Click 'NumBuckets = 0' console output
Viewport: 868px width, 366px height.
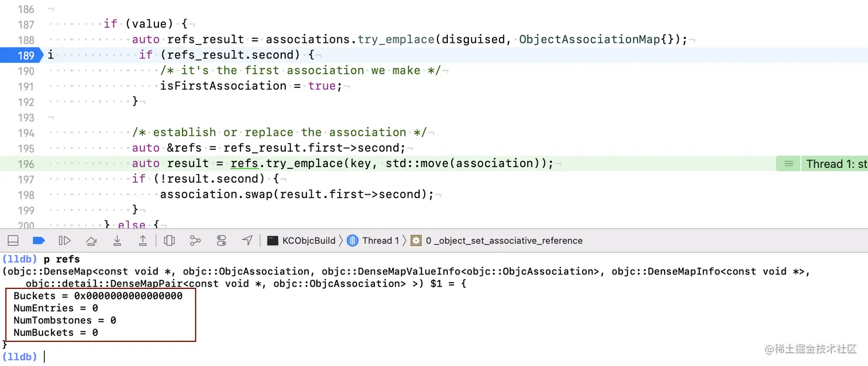click(56, 333)
